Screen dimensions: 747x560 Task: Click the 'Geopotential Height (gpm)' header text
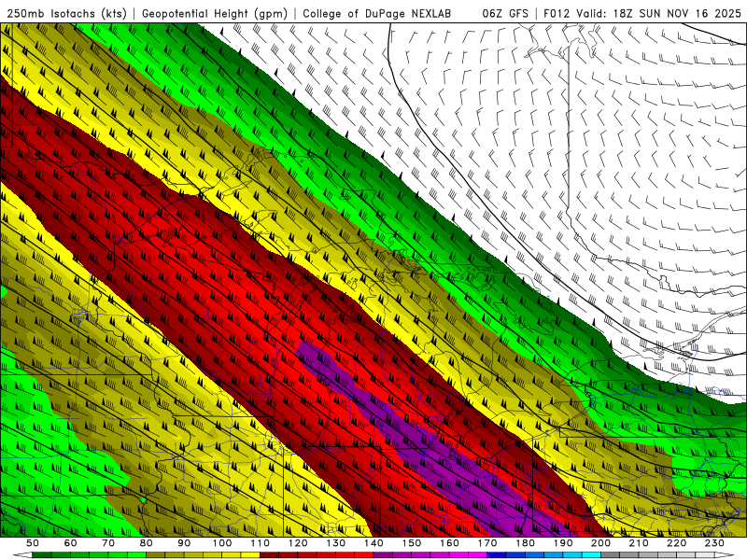point(215,14)
